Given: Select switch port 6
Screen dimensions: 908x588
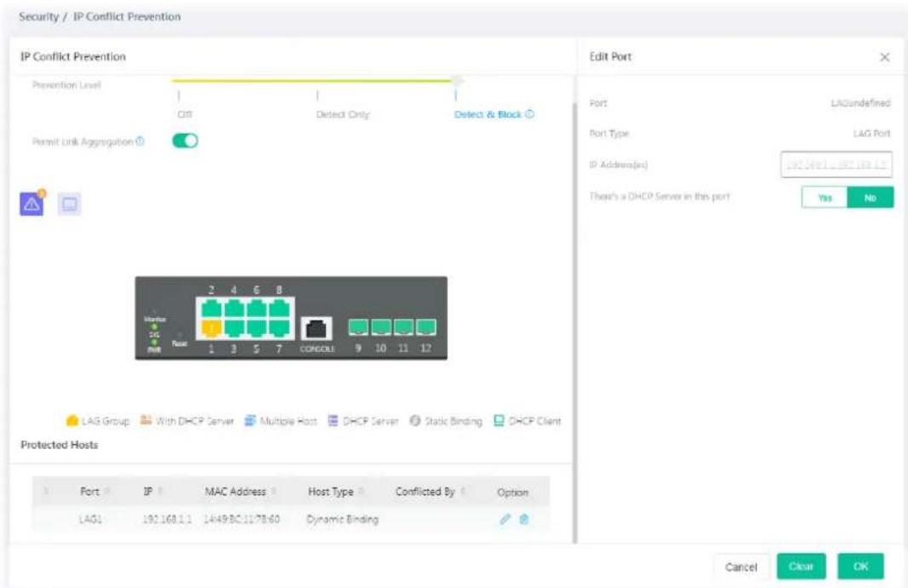Looking at the screenshot, I should tap(257, 308).
